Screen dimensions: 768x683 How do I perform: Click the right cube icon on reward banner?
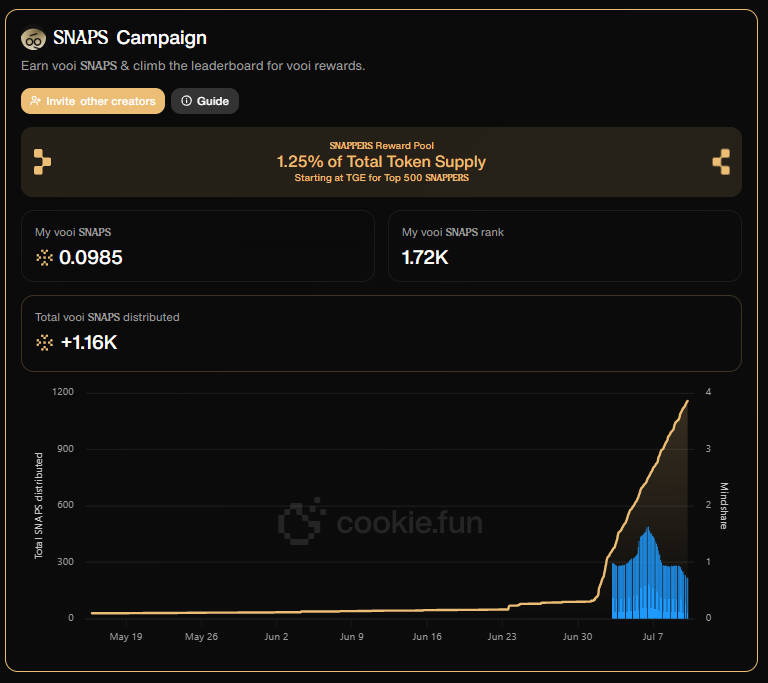pyautogui.click(x=721, y=162)
